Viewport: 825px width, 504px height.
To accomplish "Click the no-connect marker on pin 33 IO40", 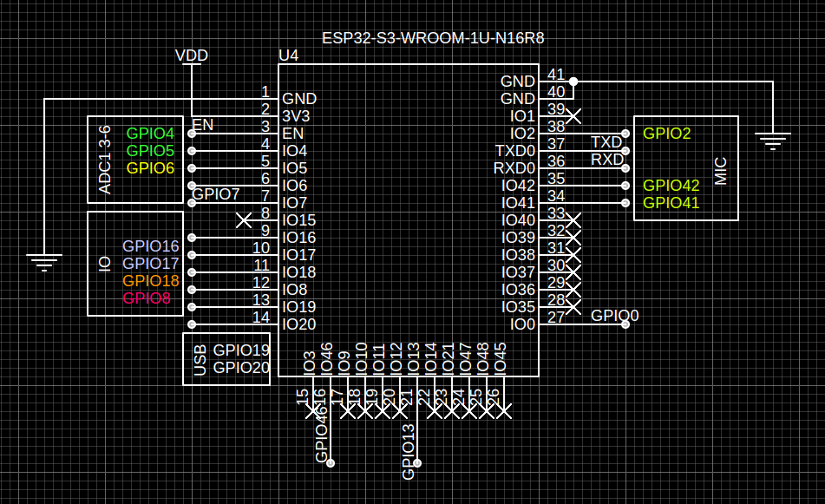I will (573, 220).
